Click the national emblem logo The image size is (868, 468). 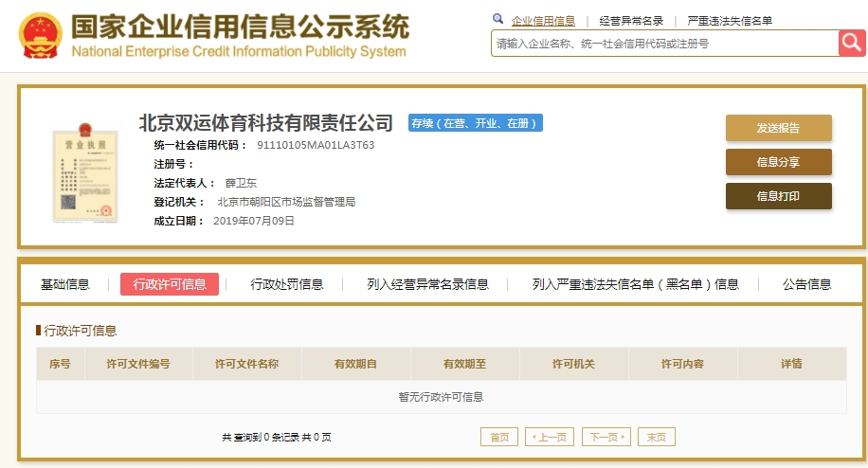tap(40, 35)
